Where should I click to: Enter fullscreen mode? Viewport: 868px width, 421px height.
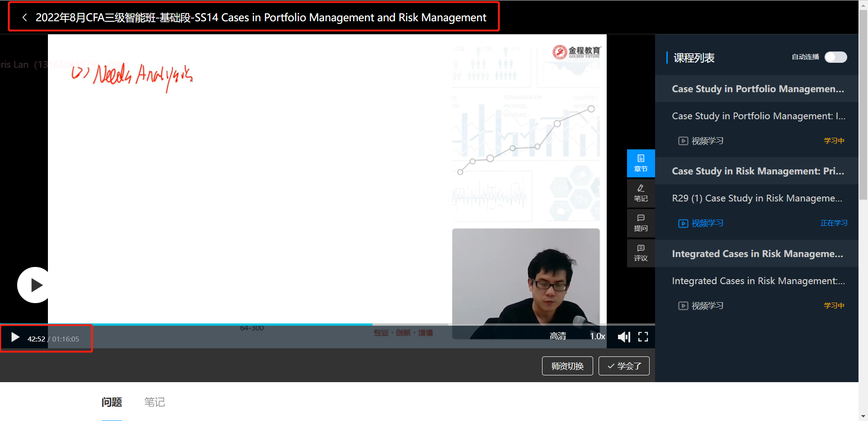click(x=643, y=337)
